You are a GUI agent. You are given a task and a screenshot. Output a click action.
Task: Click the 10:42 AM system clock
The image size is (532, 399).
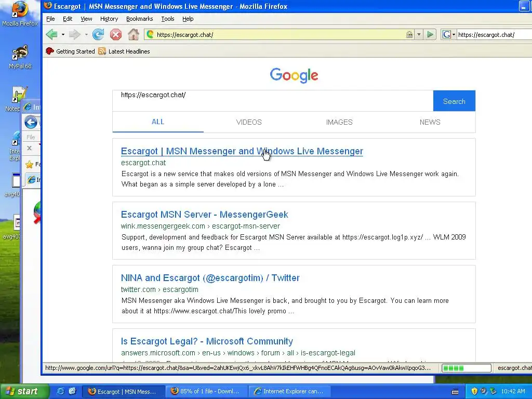(x=513, y=392)
